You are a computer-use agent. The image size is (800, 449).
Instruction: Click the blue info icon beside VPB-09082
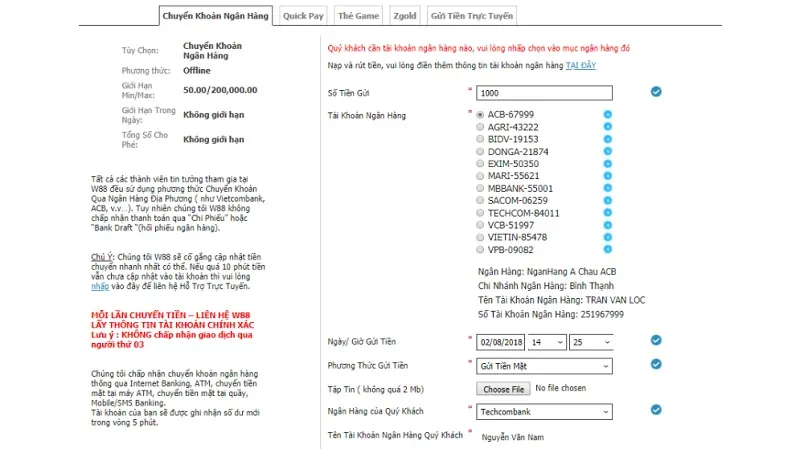(607, 250)
